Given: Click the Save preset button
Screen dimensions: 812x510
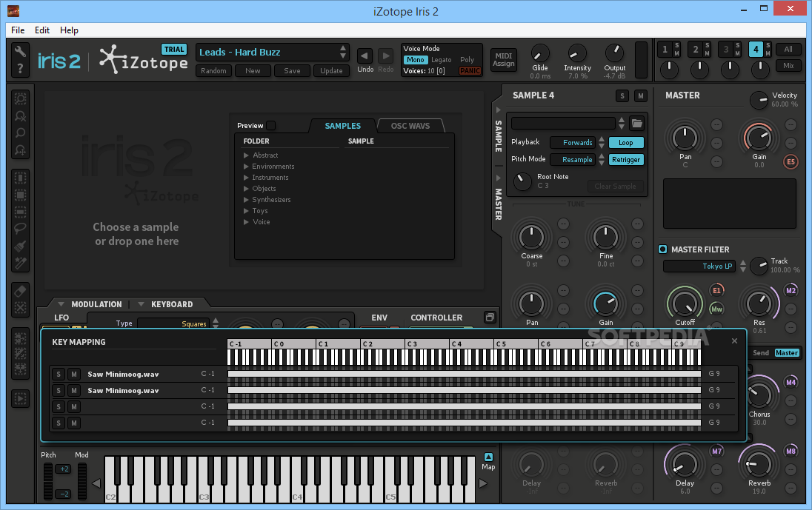Looking at the screenshot, I should 292,71.
